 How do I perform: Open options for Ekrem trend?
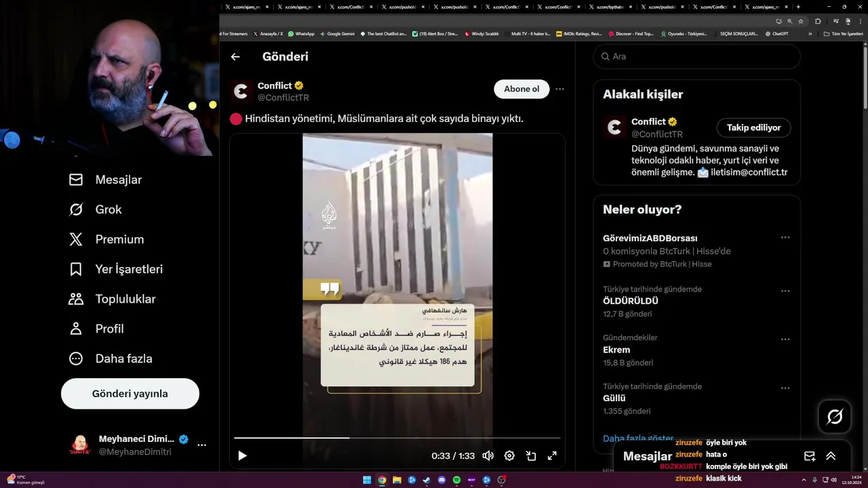785,340
